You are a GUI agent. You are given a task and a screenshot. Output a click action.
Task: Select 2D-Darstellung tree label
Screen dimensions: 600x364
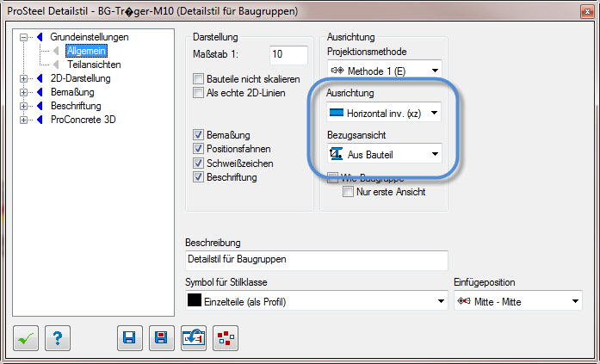point(81,78)
